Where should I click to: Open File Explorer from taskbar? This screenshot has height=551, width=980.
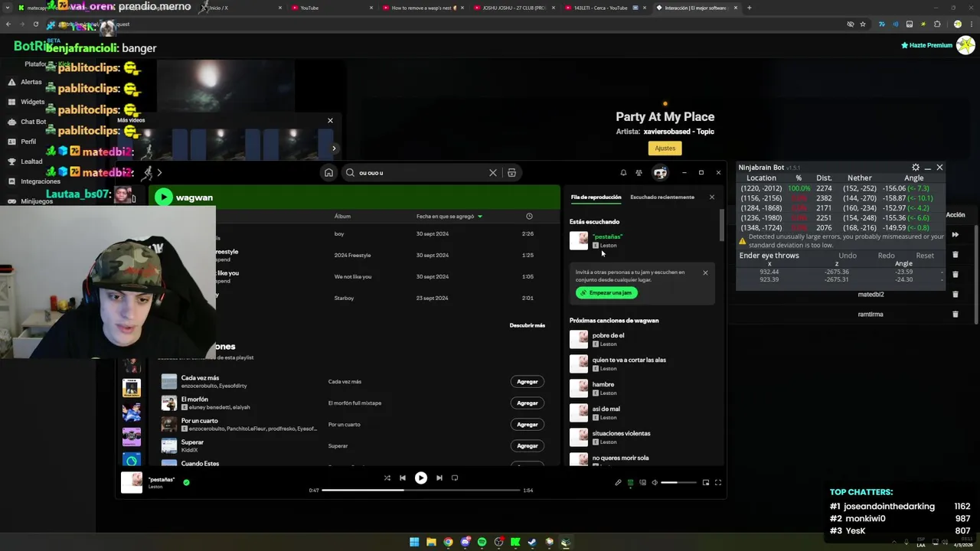tap(431, 543)
